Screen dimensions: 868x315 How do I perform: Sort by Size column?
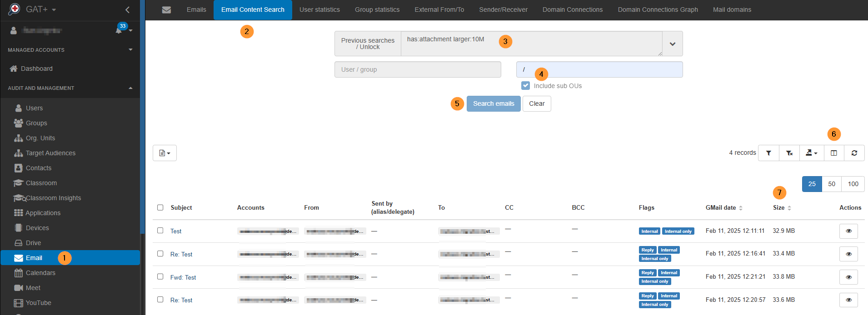[782, 207]
